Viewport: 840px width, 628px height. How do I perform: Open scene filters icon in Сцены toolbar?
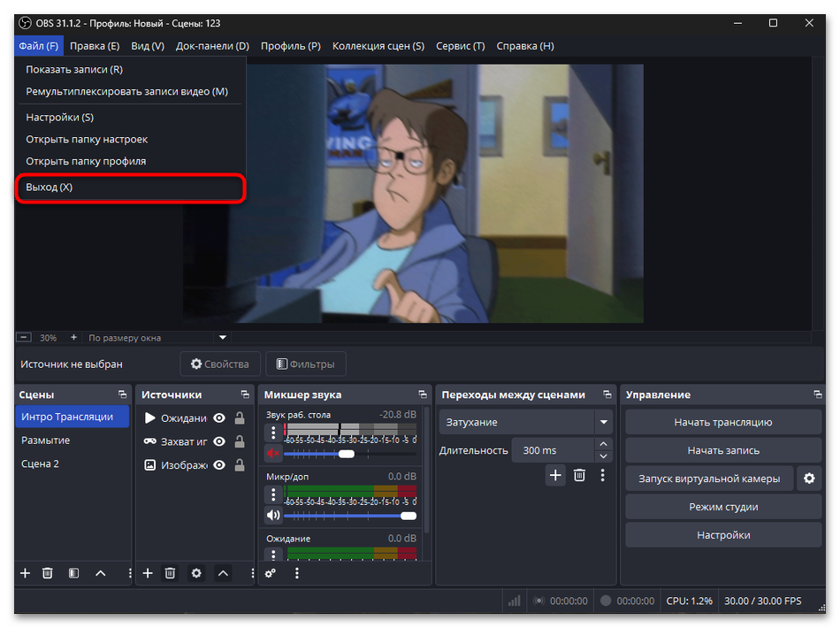click(x=74, y=573)
